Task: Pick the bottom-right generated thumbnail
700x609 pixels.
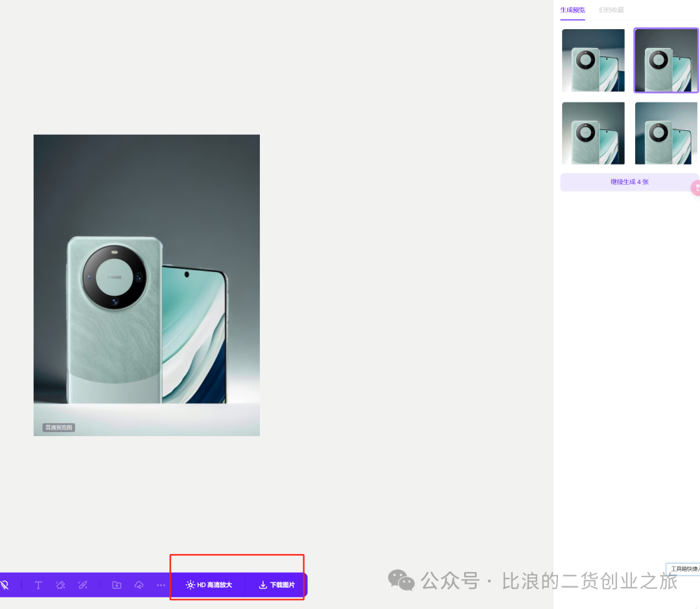Action: (666, 133)
